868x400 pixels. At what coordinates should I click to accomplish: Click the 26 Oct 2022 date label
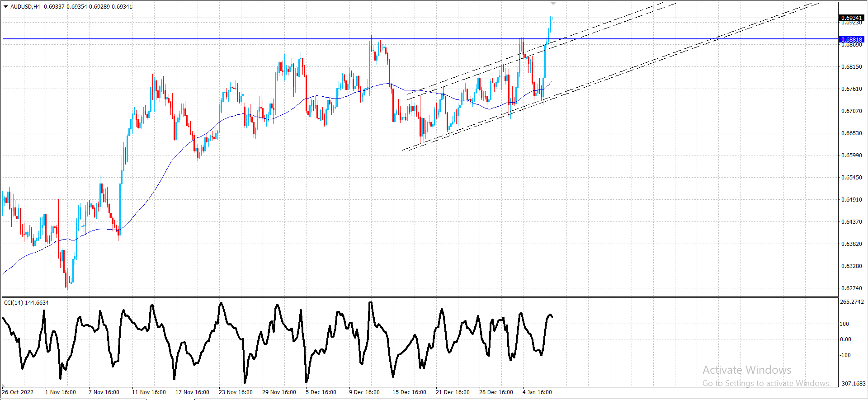pos(18,392)
